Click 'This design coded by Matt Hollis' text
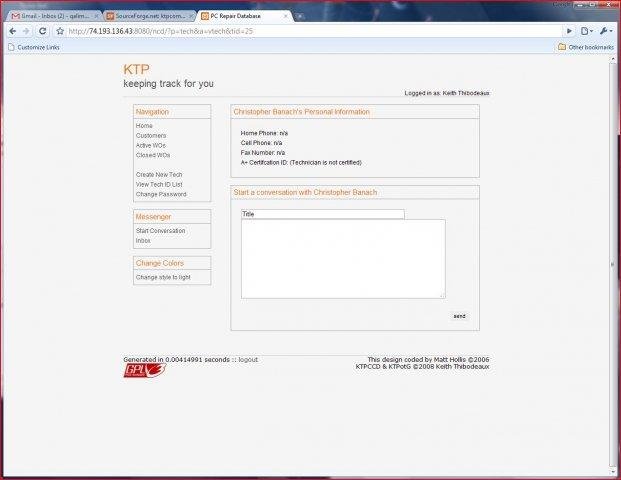621x480 pixels. click(x=428, y=360)
